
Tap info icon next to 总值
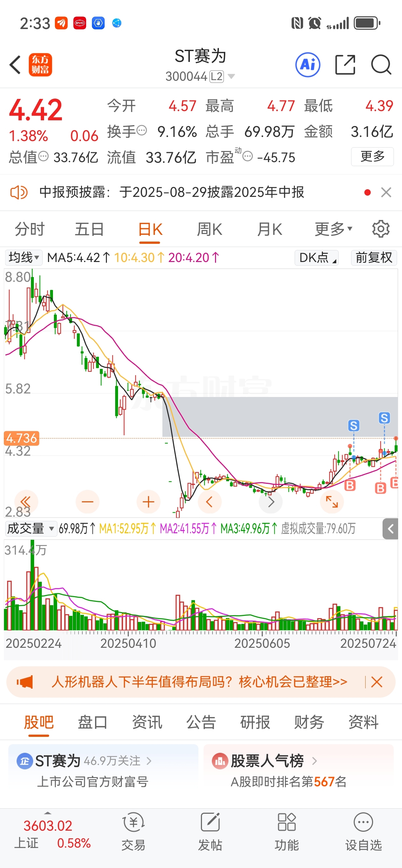43,156
